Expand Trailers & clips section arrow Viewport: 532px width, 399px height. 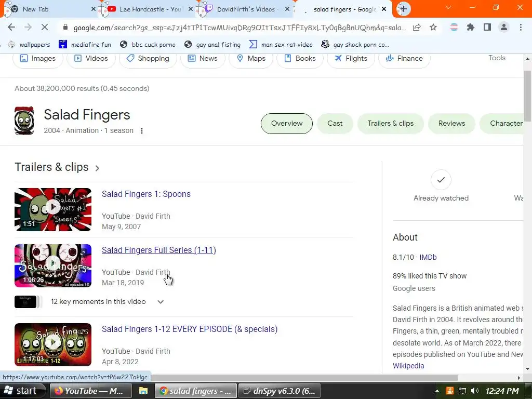tap(97, 168)
